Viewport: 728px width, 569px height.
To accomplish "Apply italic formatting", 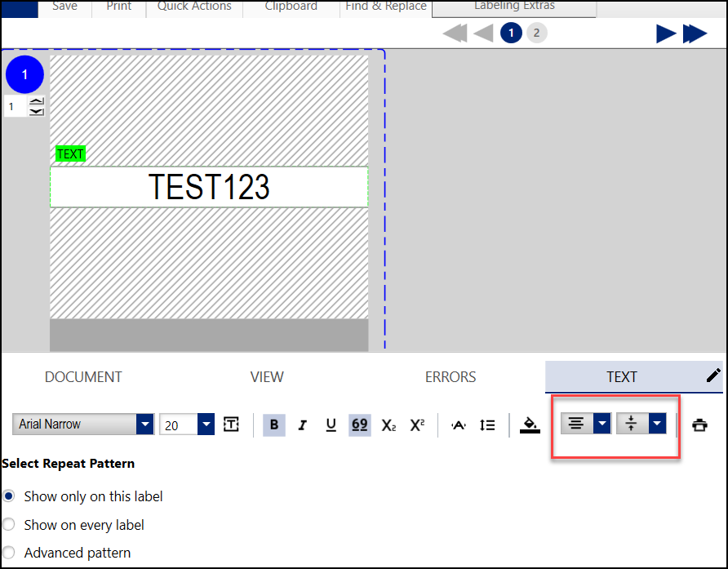I will (303, 424).
